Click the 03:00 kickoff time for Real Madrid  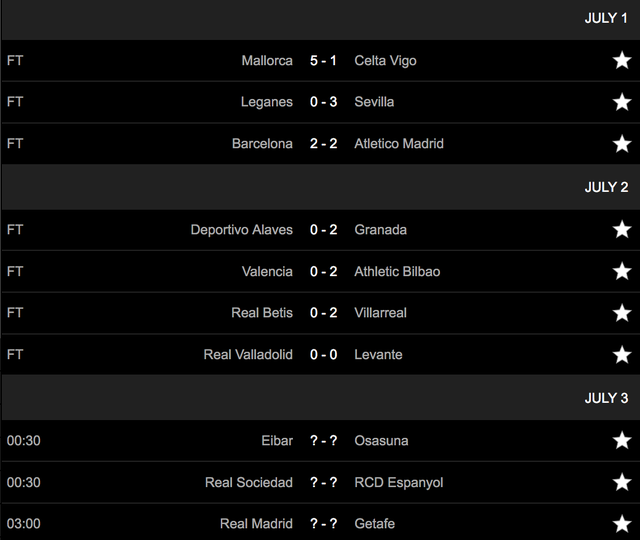click(x=23, y=524)
